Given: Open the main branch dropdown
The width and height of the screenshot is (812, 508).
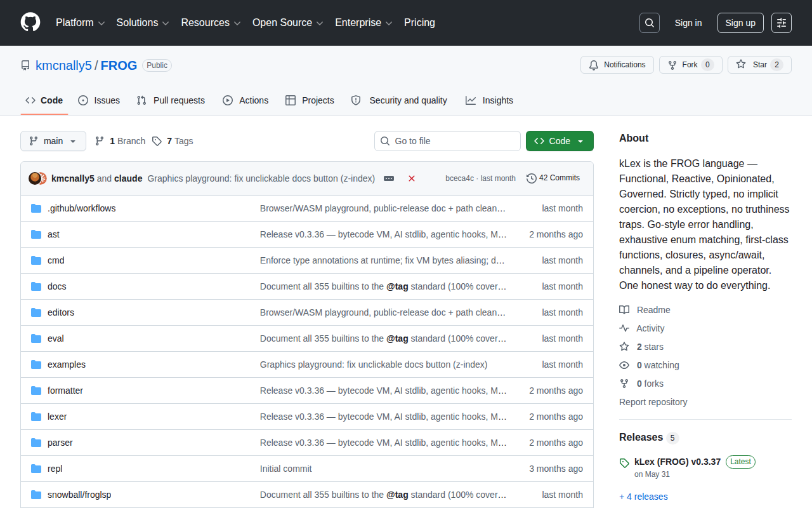Looking at the screenshot, I should coord(53,141).
